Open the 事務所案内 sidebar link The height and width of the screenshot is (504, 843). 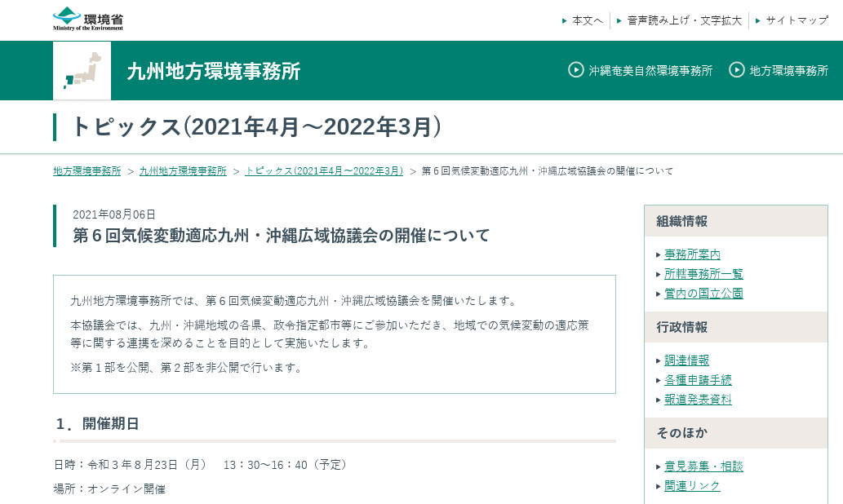(x=693, y=254)
